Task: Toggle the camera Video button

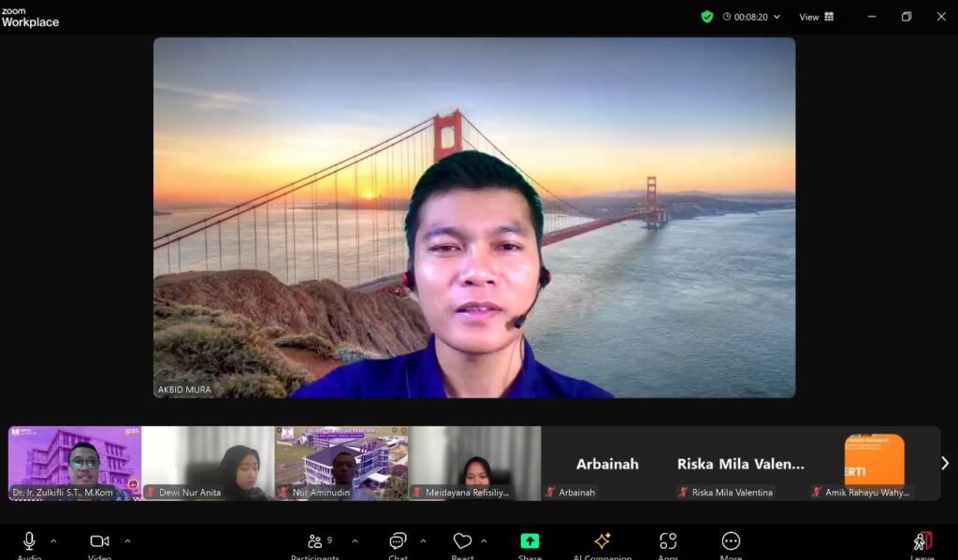Action: [99, 542]
